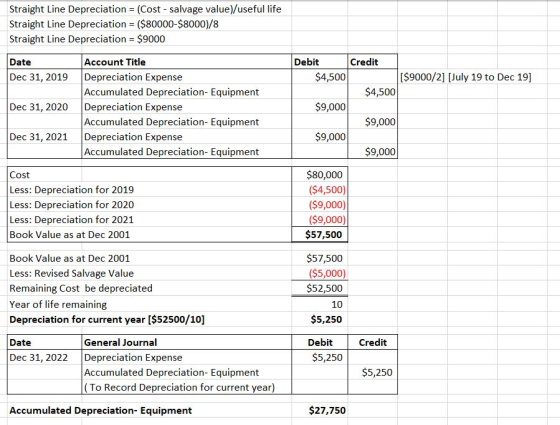The height and width of the screenshot is (425, 560).
Task: Select 'Less: Depreciation for 2020' cell
Action: tap(71, 205)
